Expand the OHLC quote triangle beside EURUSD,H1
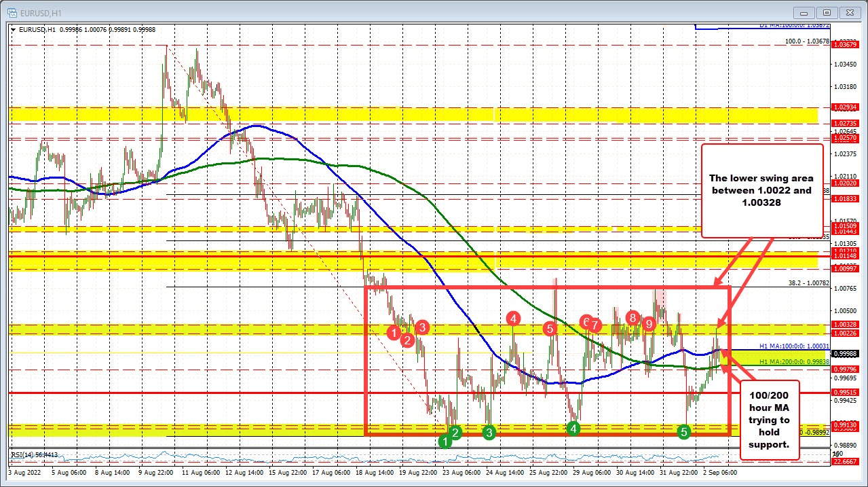The height and width of the screenshot is (487, 868). [13, 29]
